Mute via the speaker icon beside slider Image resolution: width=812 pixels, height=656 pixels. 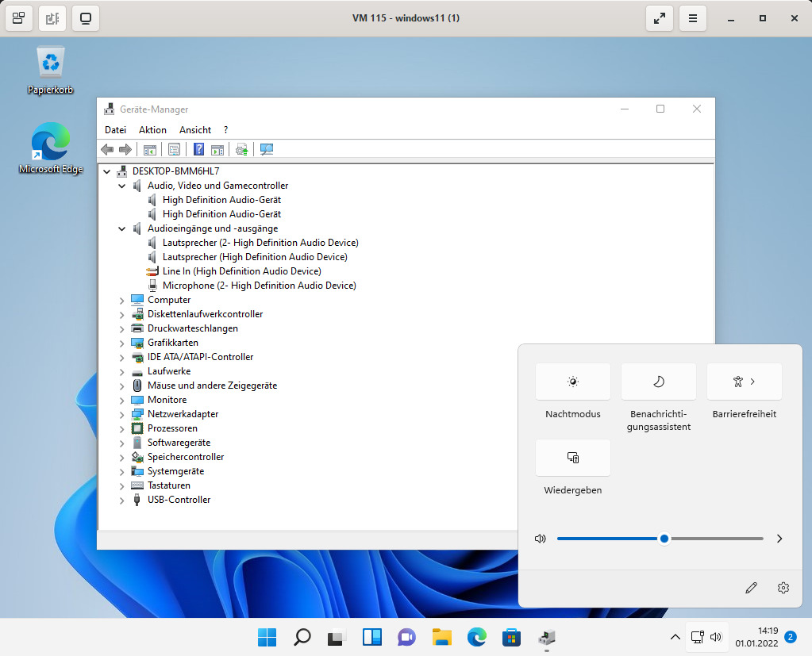click(x=540, y=539)
